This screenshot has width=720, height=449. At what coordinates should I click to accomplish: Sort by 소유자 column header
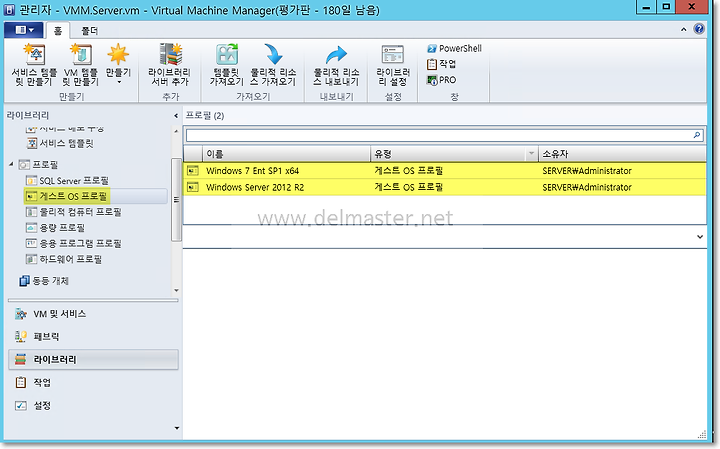pyautogui.click(x=622, y=154)
